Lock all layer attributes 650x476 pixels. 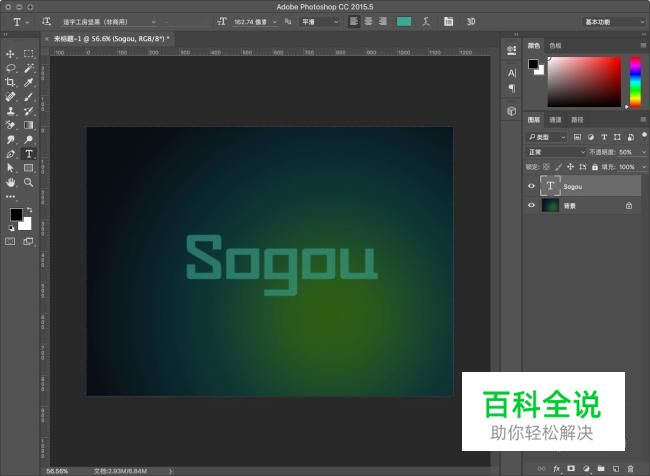(x=595, y=167)
